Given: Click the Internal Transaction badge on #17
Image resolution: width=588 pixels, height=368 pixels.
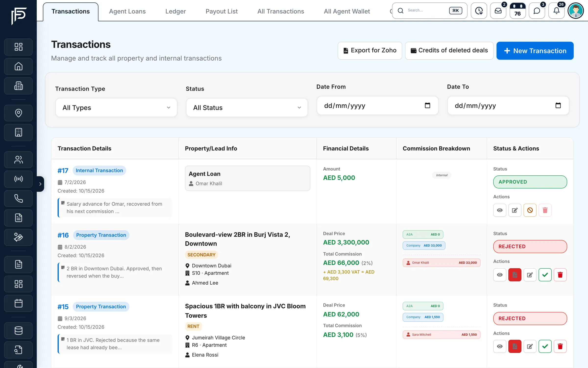Looking at the screenshot, I should (x=99, y=171).
